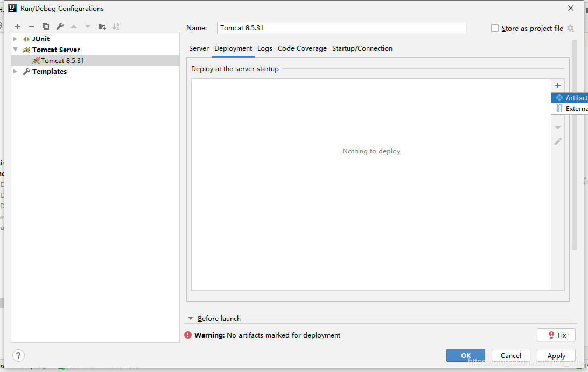Screen dimensions: 588x372
Task: Click the Tomcat Server group icon
Action: tap(26, 50)
